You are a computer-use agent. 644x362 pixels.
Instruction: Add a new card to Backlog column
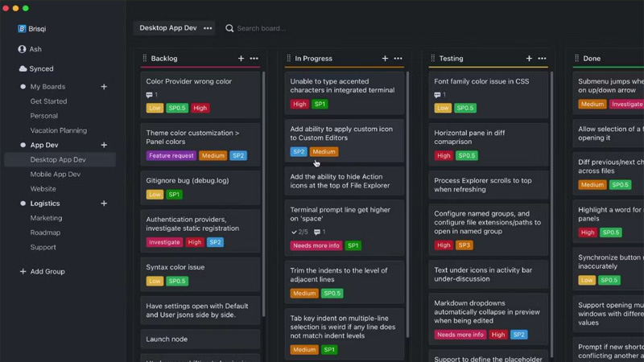point(241,59)
